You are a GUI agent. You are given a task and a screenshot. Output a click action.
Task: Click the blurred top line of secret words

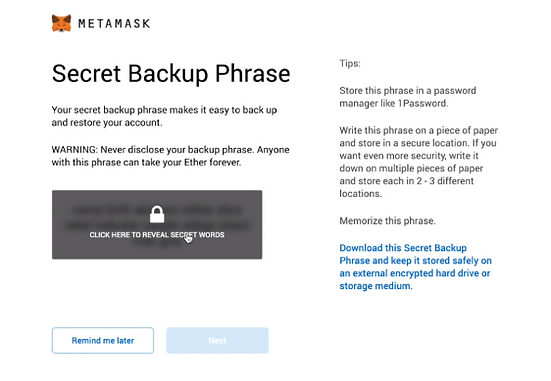157,210
